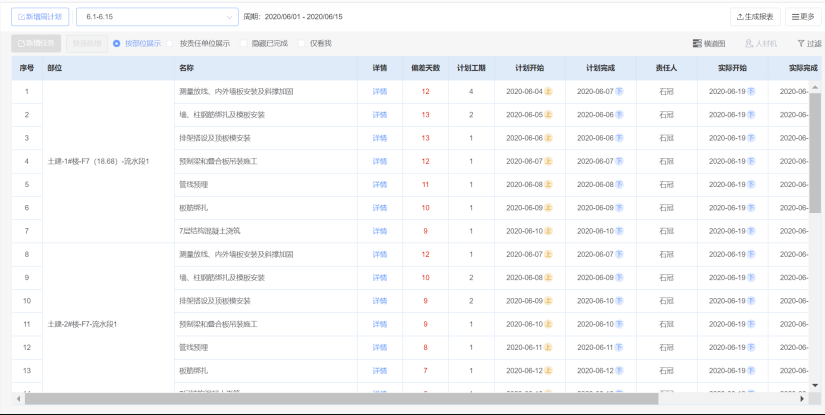
Task: Click the 新增任务 button
Action: point(36,43)
